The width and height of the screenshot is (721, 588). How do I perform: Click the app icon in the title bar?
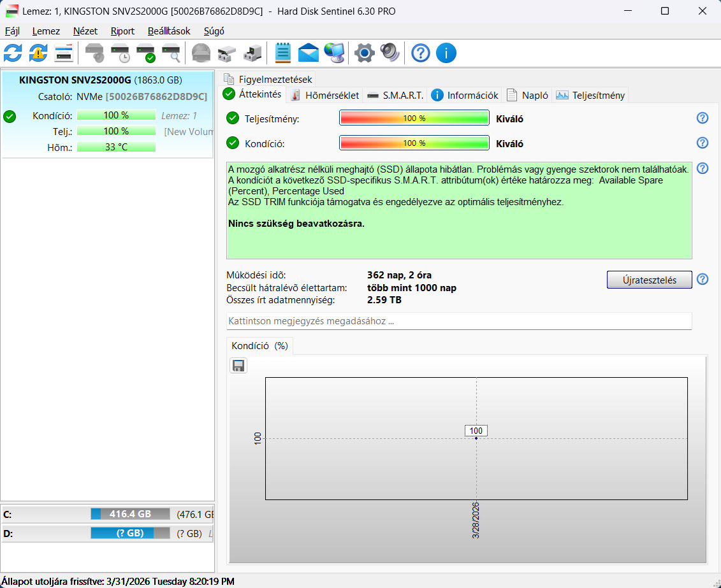pyautogui.click(x=11, y=11)
